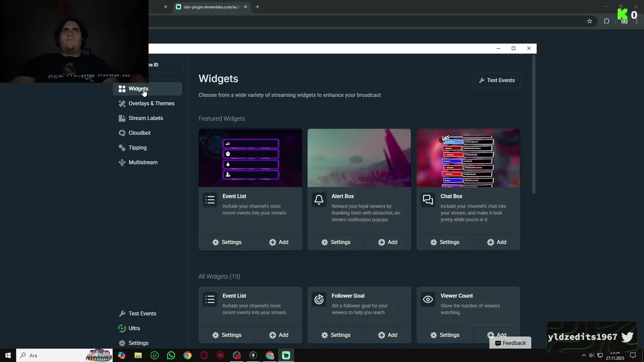This screenshot has width=644, height=362.
Task: Click the Tipping coins icon
Action: (x=122, y=148)
